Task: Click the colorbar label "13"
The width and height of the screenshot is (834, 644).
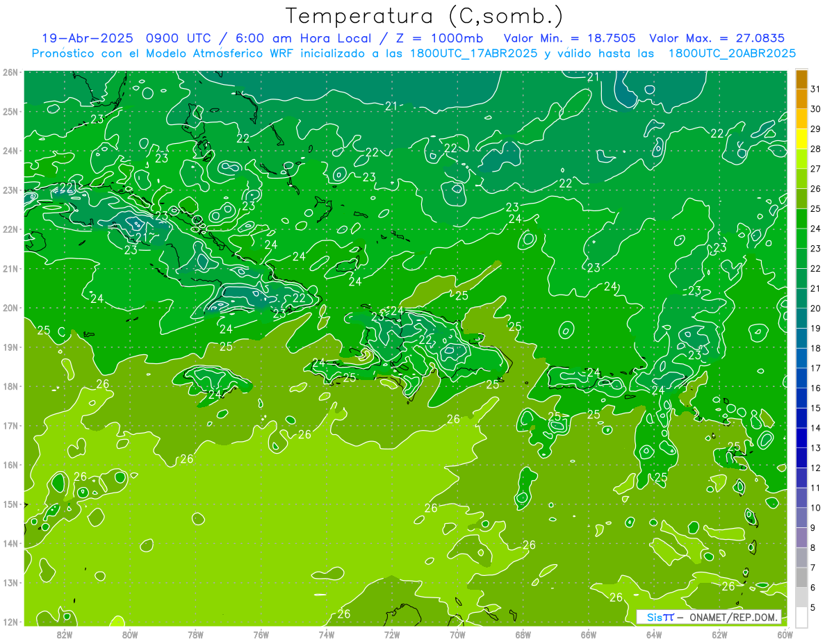Action: (x=816, y=448)
